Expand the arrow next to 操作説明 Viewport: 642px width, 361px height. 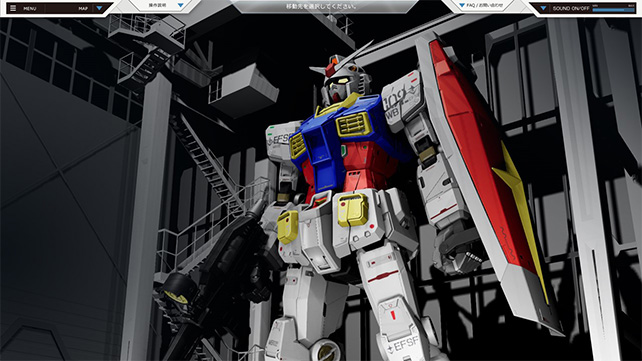pyautogui.click(x=181, y=5)
